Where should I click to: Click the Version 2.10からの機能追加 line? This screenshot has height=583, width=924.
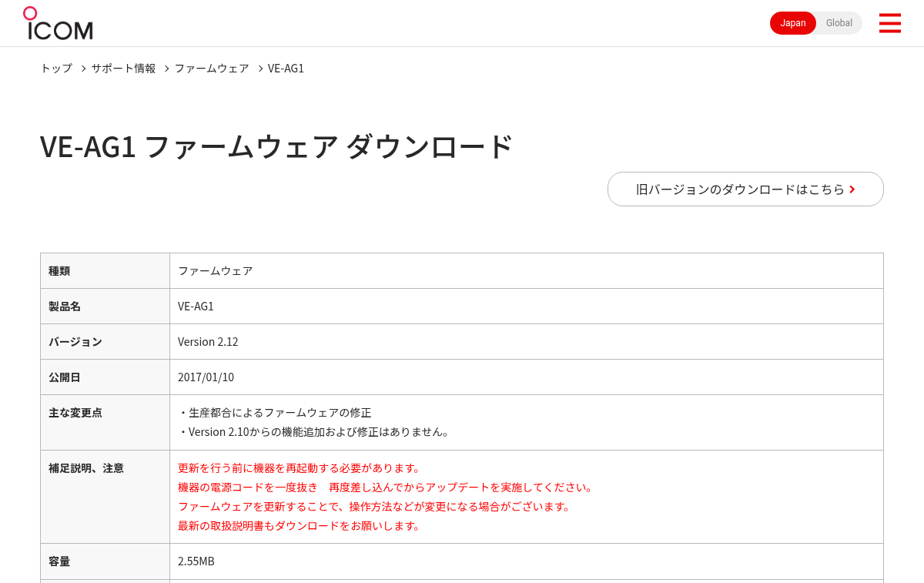pos(313,432)
